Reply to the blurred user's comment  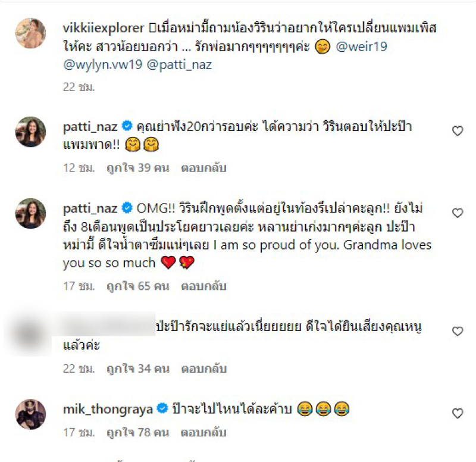click(x=203, y=369)
